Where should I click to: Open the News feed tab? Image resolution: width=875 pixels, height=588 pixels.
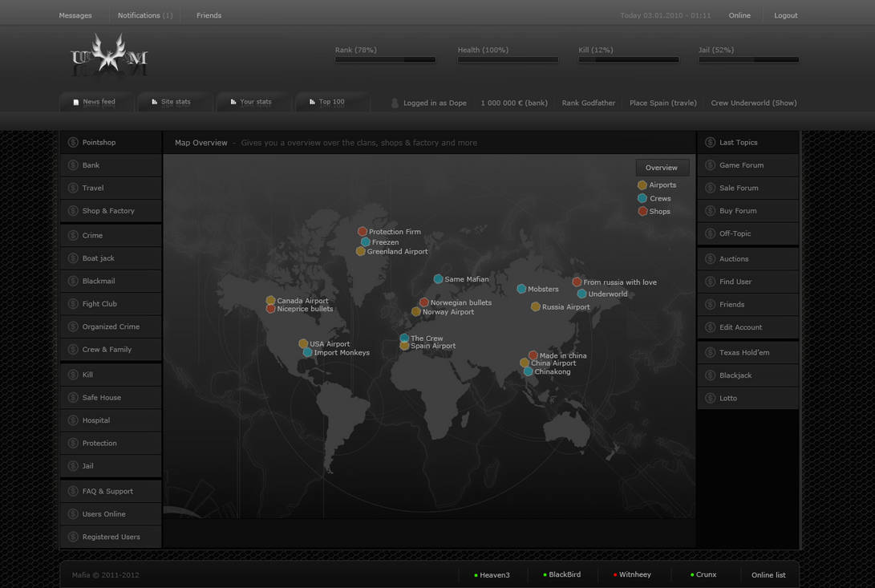point(95,102)
